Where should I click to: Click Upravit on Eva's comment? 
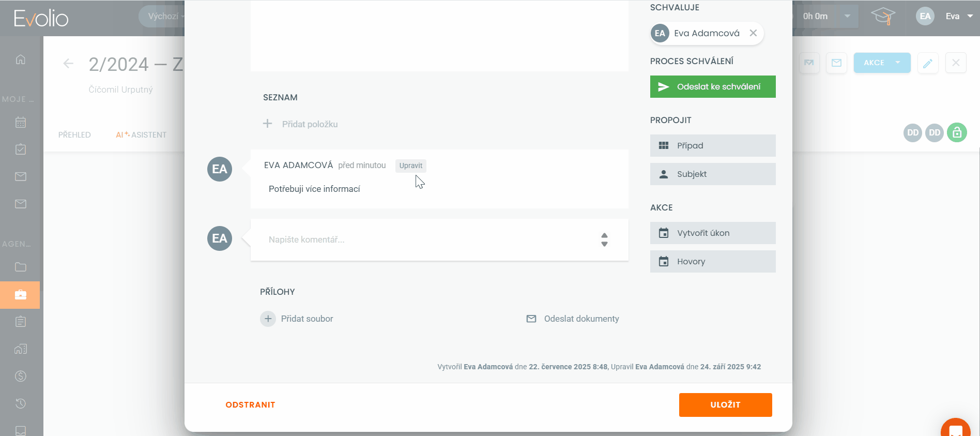(410, 166)
